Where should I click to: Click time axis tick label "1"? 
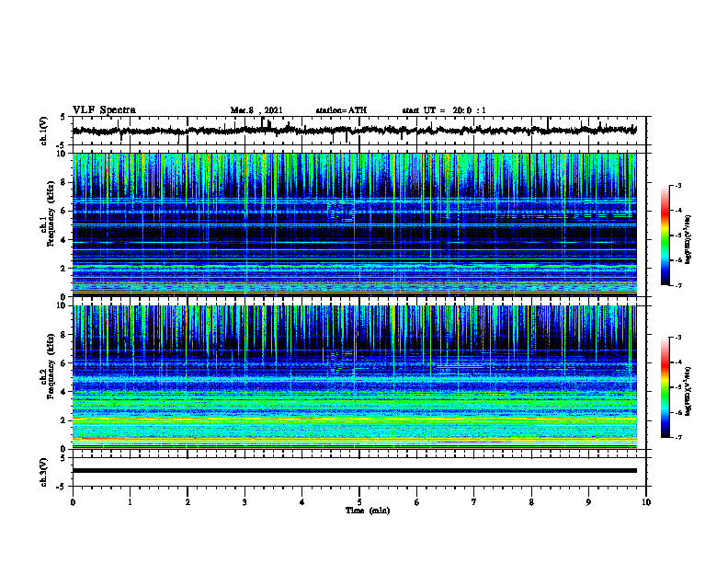pos(130,502)
